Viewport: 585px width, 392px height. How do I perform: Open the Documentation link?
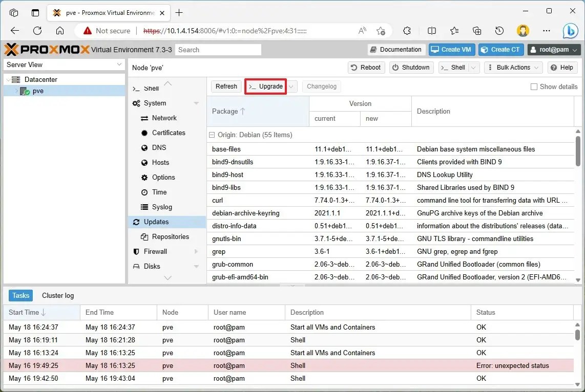[x=396, y=50]
